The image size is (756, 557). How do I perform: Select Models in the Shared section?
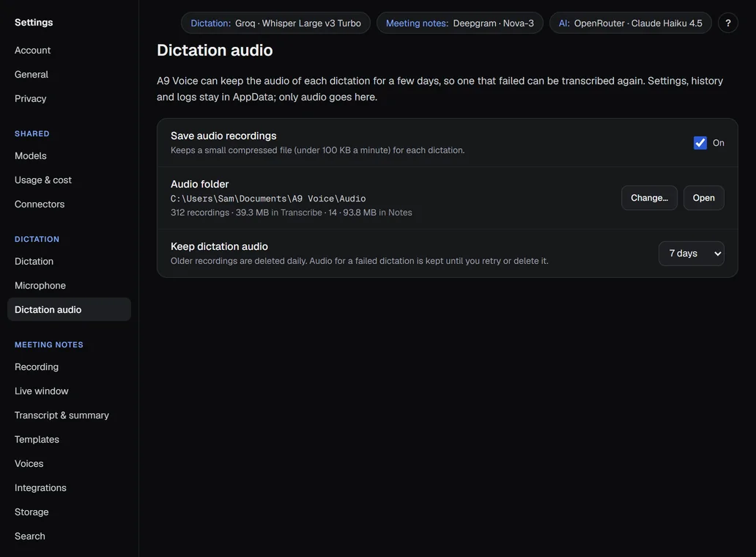coord(69,156)
